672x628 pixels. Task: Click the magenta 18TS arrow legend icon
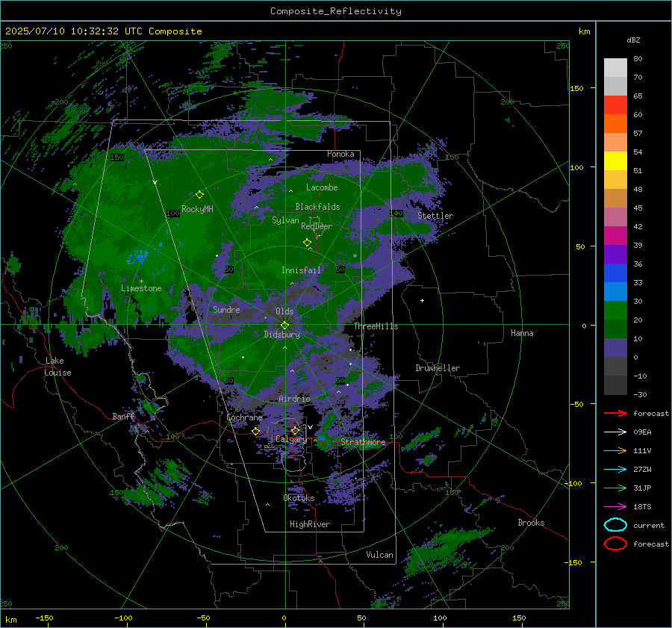coord(615,507)
